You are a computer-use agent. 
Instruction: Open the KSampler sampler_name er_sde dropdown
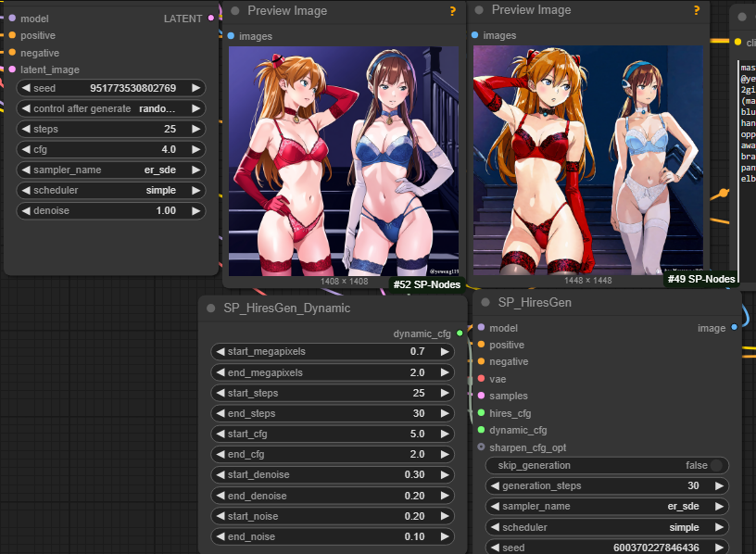click(111, 170)
